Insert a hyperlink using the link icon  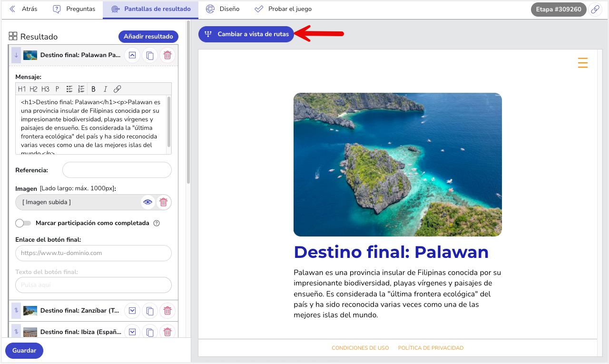point(116,89)
